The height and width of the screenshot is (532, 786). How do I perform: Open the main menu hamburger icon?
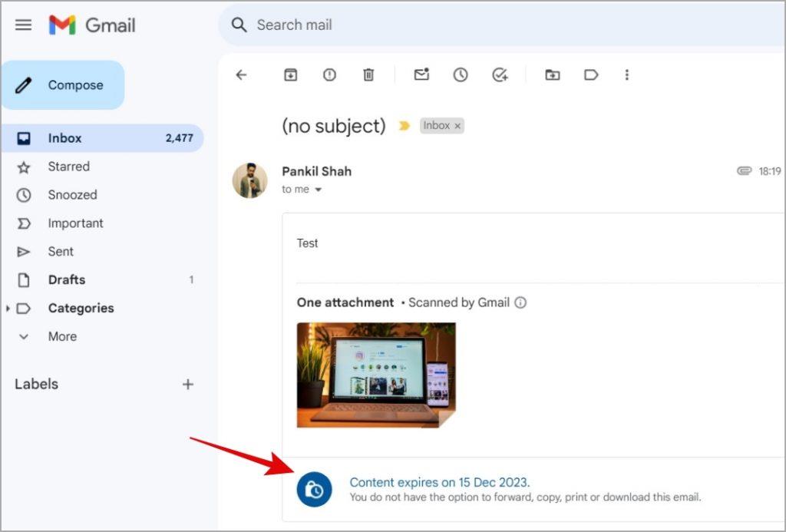23,25
